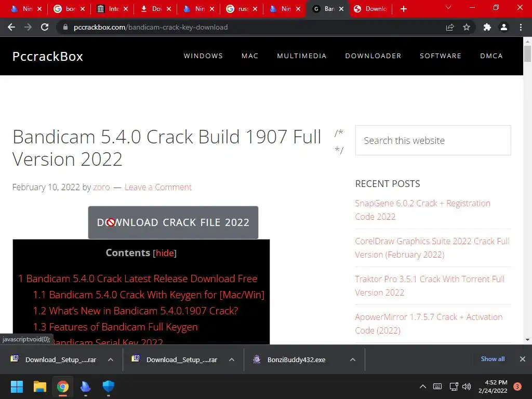Open contents item 1.1 'Crack With Keygen'
532x399 pixels.
149,295
